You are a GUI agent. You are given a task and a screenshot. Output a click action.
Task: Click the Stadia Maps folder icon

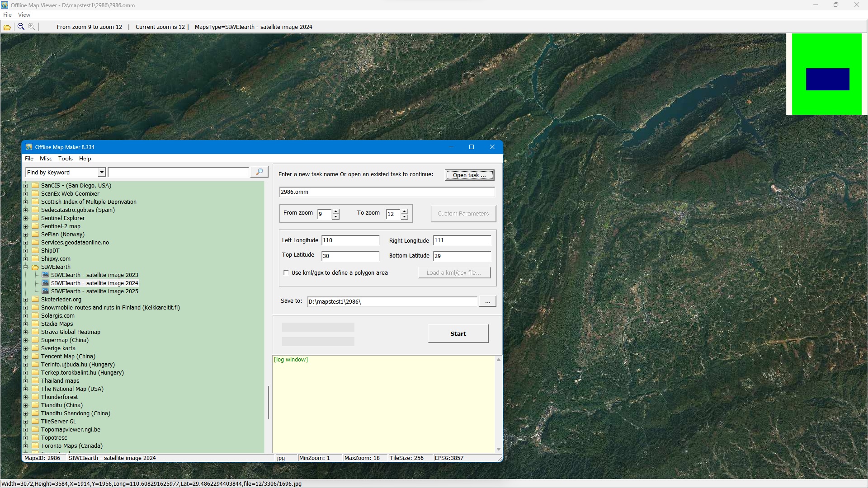point(35,324)
